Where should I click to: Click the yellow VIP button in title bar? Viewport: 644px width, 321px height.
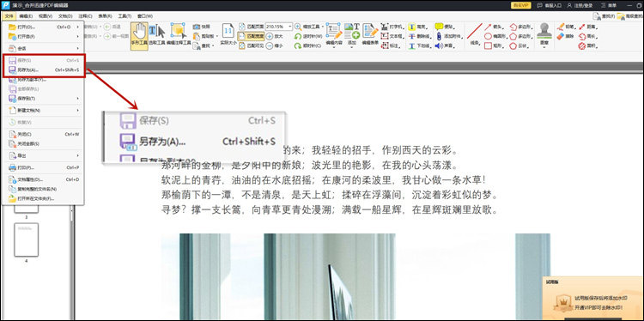tap(521, 5)
